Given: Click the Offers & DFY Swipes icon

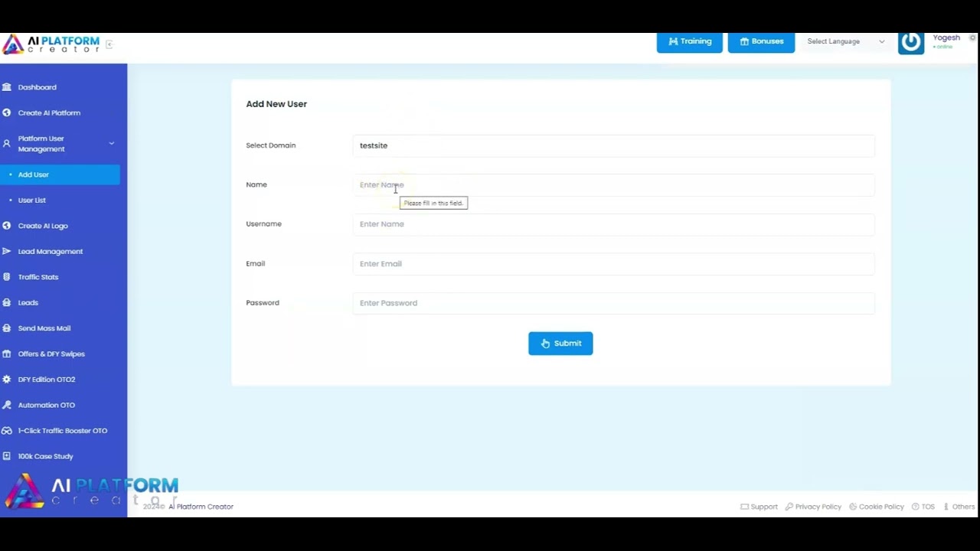Looking at the screenshot, I should [x=7, y=354].
